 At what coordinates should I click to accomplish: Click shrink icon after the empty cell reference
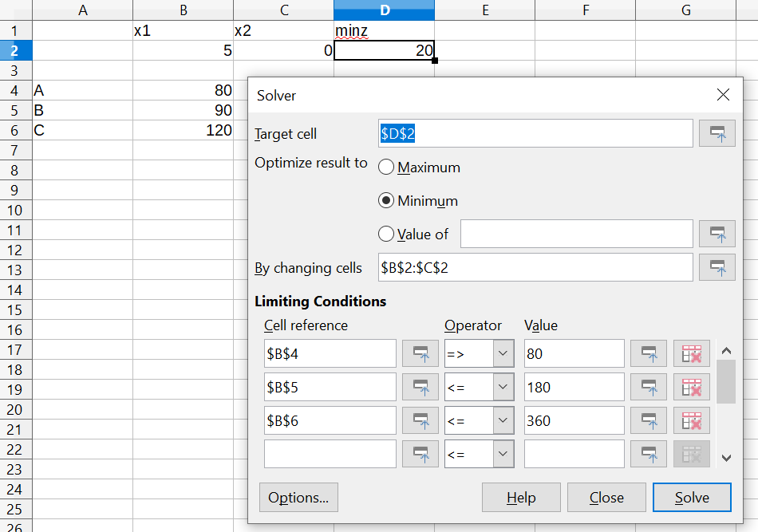(x=420, y=454)
